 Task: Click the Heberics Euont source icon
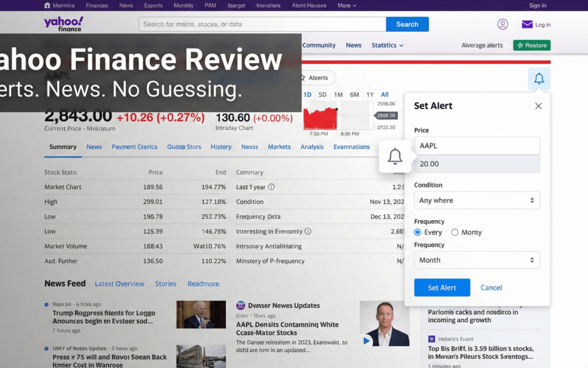click(432, 339)
